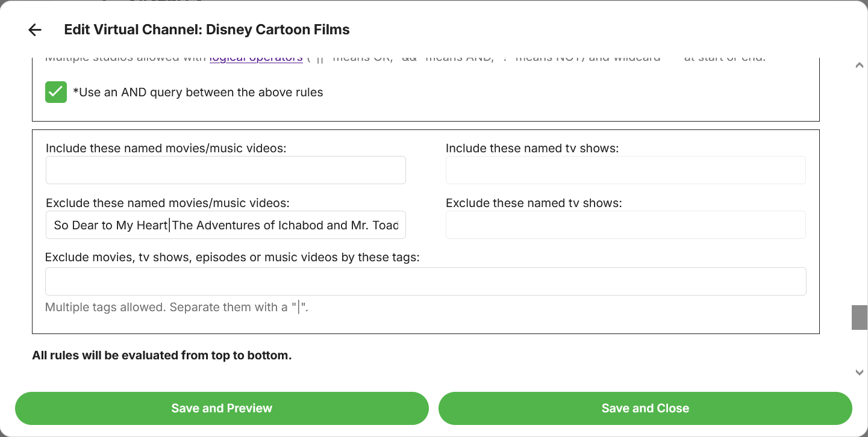868x437 pixels.
Task: Click the 'Include these named movies/music videos' label
Action: [x=166, y=148]
